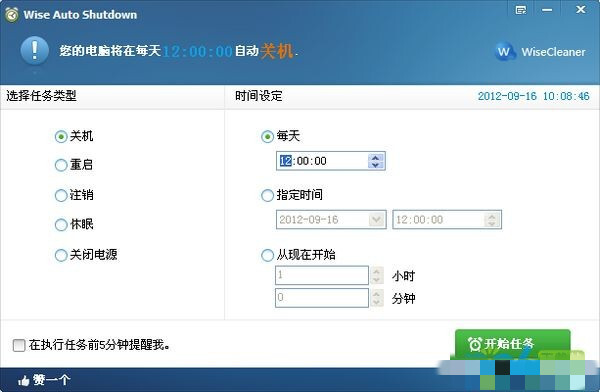Click the WiseCleaner W logo icon
This screenshot has height=392, width=600.
click(x=504, y=51)
